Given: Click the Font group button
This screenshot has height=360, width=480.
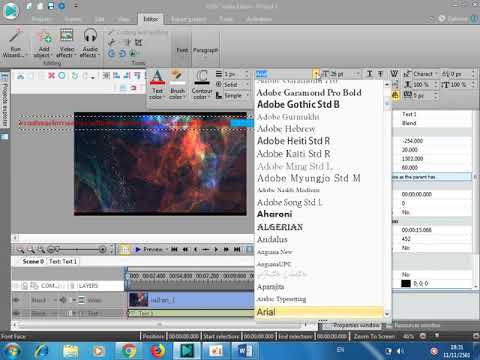Looking at the screenshot, I should [x=182, y=50].
